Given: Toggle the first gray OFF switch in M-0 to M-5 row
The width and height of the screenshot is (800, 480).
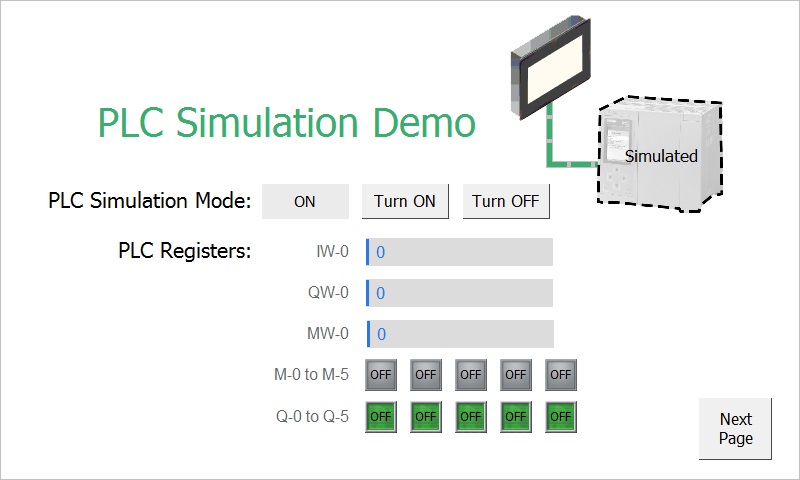Looking at the screenshot, I should [381, 374].
